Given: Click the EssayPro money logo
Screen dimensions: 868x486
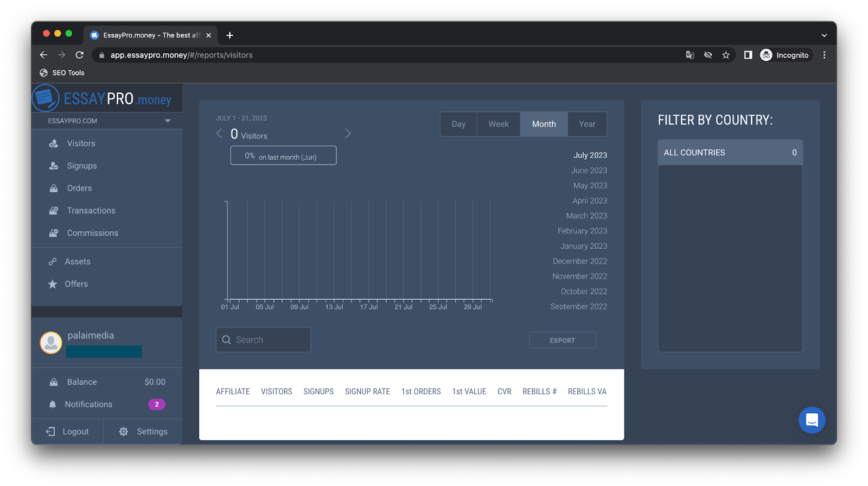Looking at the screenshot, I should pos(102,98).
